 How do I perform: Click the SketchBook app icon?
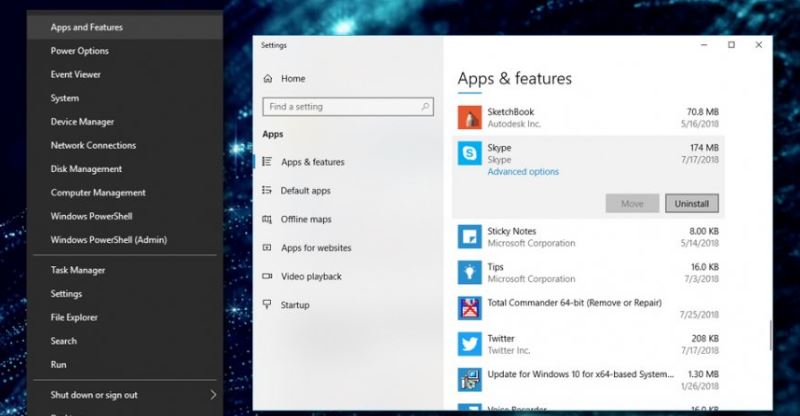pos(469,118)
